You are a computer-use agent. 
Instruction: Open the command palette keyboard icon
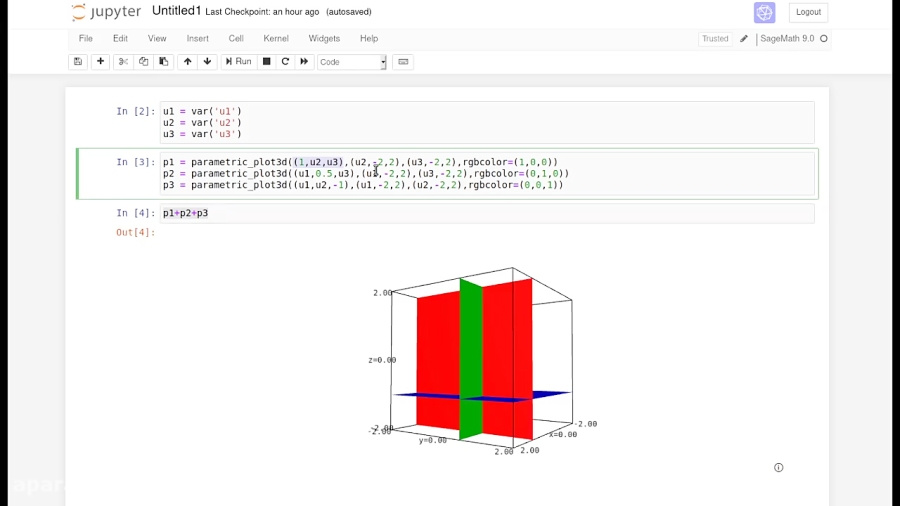(403, 62)
